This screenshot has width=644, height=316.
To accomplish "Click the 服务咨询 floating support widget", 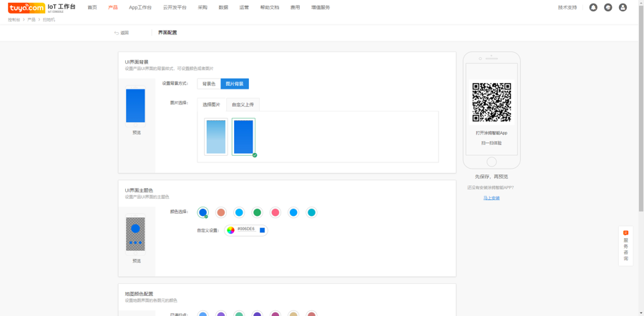I will click(625, 245).
